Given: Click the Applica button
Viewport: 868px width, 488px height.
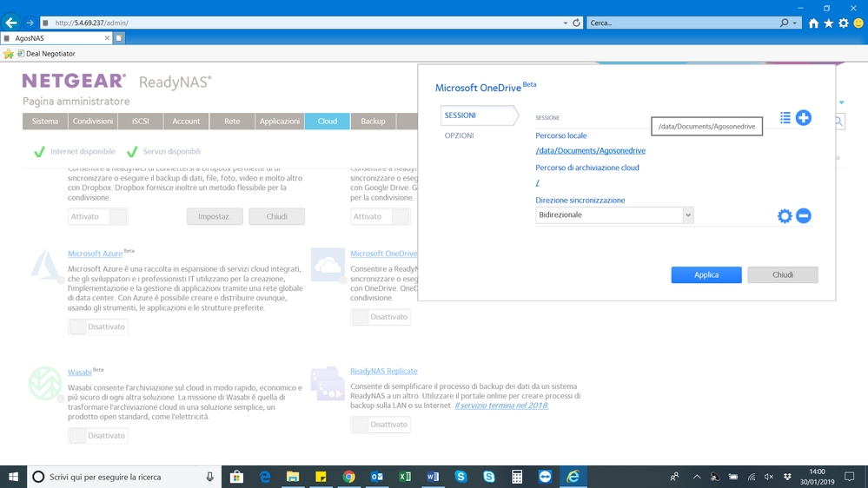Looking at the screenshot, I should coord(706,274).
